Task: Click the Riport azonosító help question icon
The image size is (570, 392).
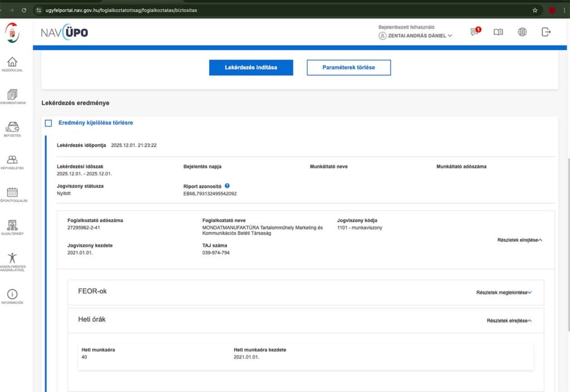Action: coord(228,186)
